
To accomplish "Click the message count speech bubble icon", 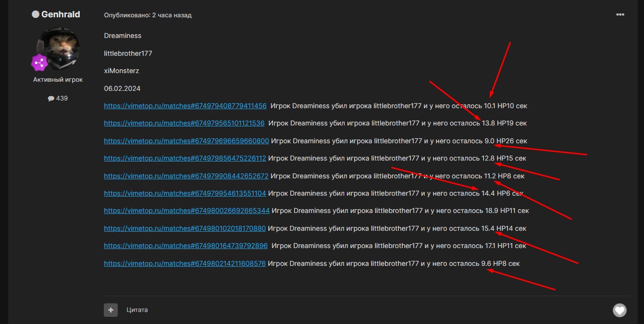I will (51, 98).
